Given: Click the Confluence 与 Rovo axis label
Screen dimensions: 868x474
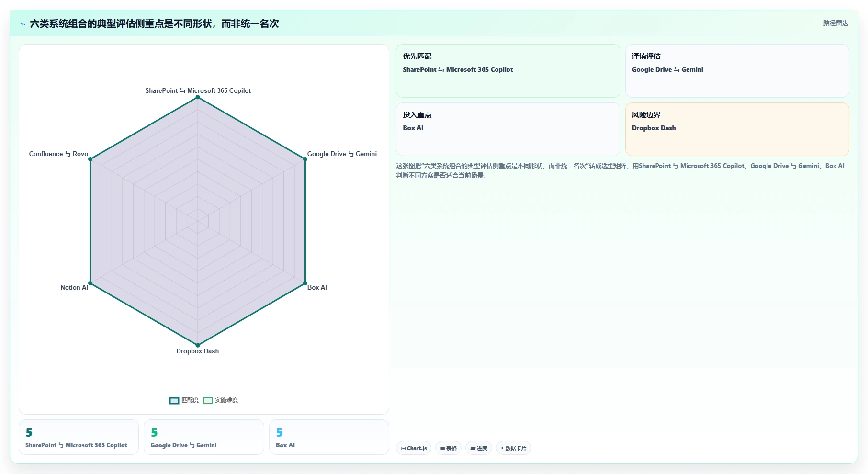Looking at the screenshot, I should tap(58, 154).
